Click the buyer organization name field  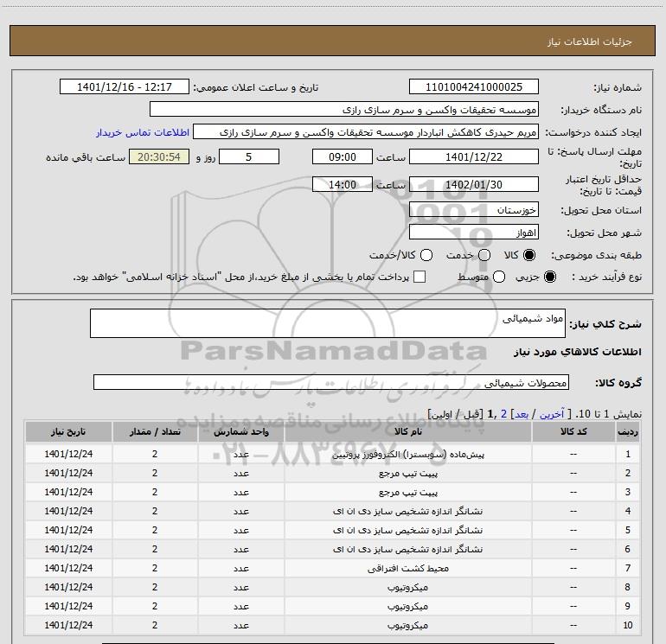coord(344,110)
